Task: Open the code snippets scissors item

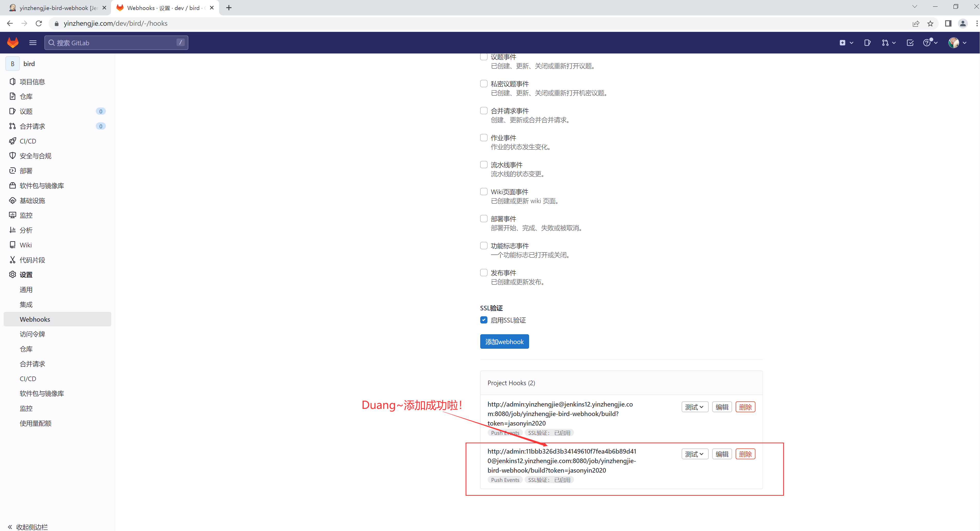Action: pos(32,260)
